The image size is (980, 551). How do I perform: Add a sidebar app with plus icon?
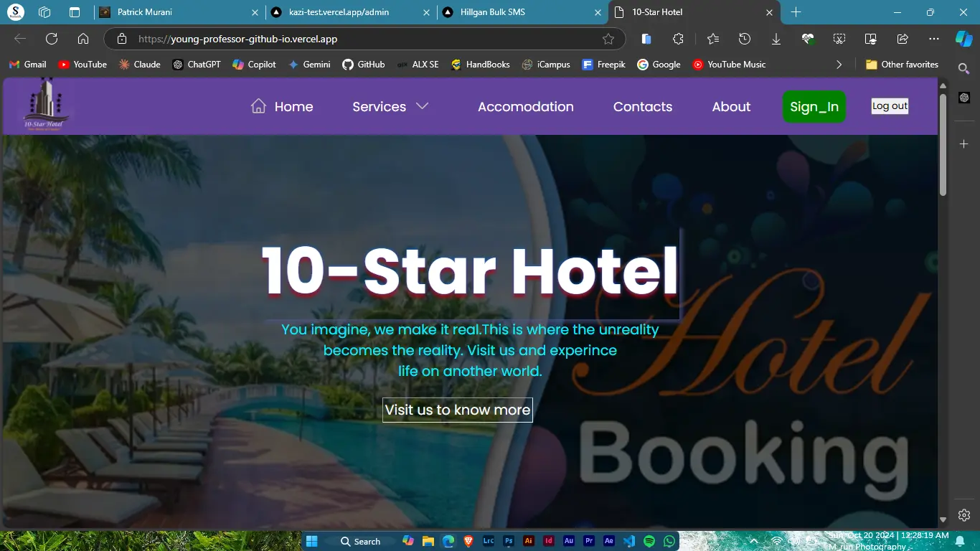964,144
